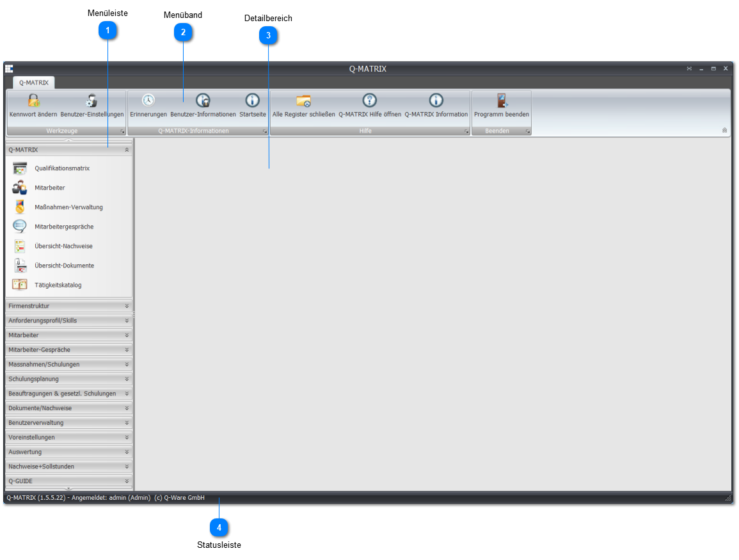Screen dimensions: 739x560
Task: Open Mitarbeitergespräche text entry
Action: [x=64, y=227]
